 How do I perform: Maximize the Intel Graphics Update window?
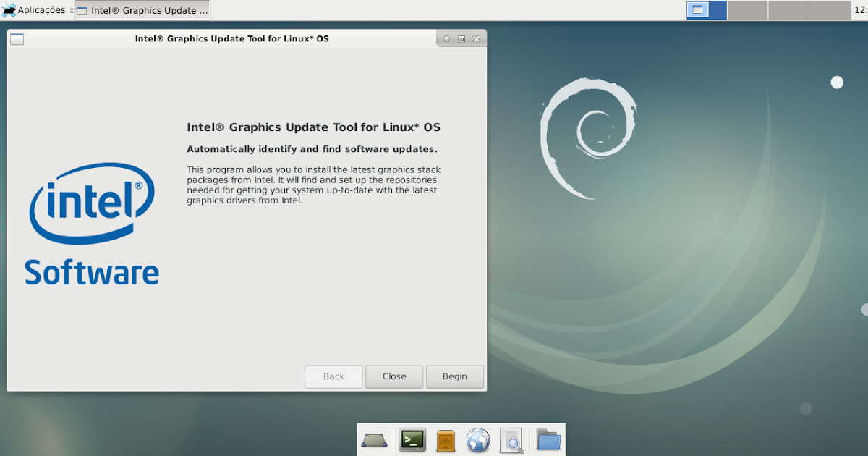click(x=461, y=39)
